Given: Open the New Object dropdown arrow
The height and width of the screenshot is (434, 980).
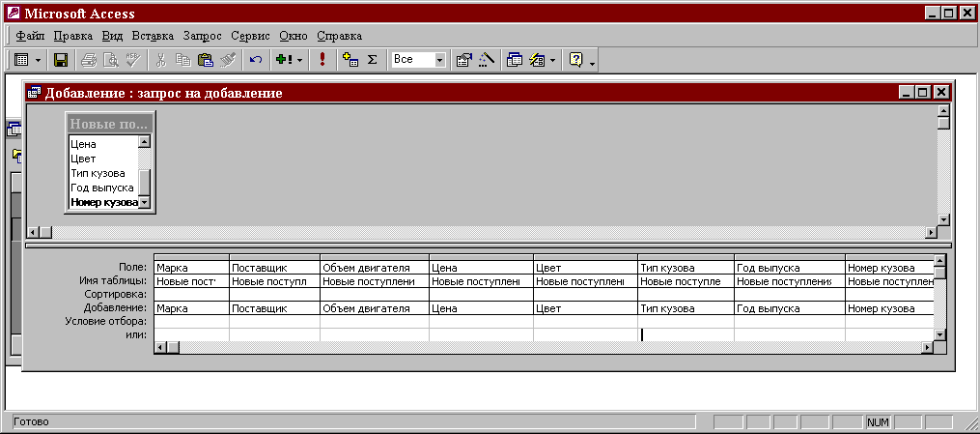Looking at the screenshot, I should [552, 60].
